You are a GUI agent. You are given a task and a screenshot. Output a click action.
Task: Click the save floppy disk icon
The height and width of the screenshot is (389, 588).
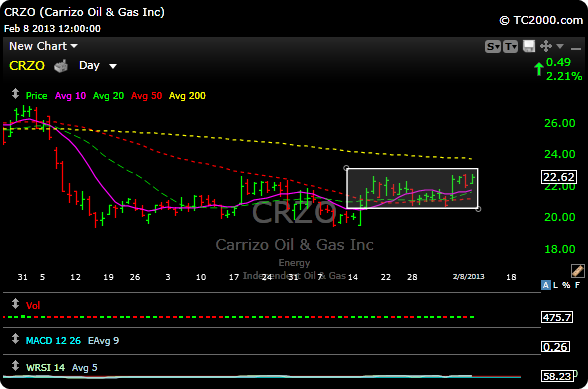529,46
